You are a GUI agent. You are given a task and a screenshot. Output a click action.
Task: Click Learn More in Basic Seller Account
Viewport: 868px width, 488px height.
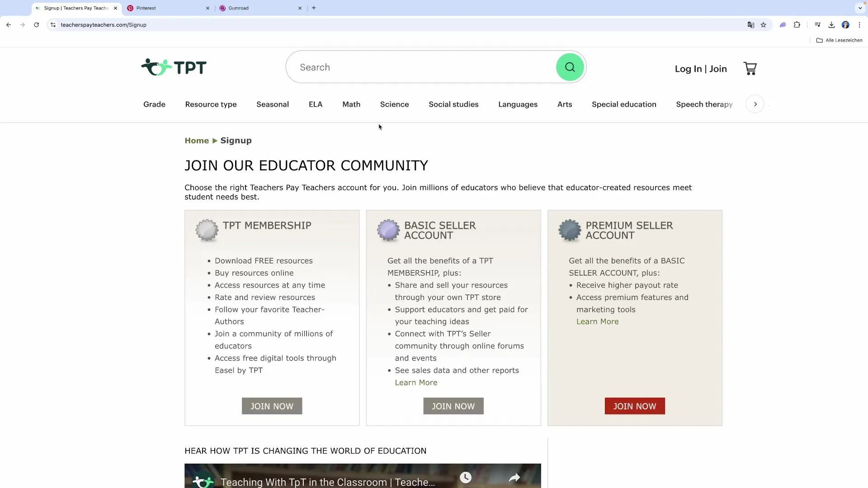tap(416, 383)
